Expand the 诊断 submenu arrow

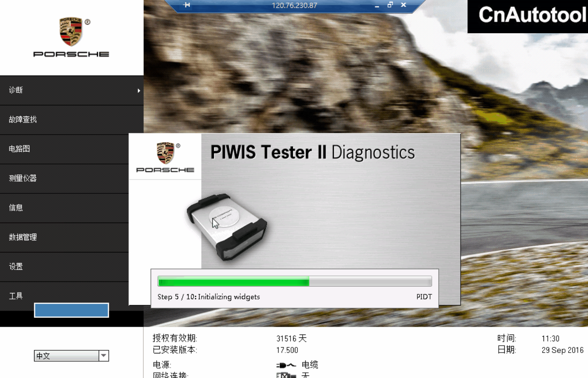pyautogui.click(x=139, y=91)
